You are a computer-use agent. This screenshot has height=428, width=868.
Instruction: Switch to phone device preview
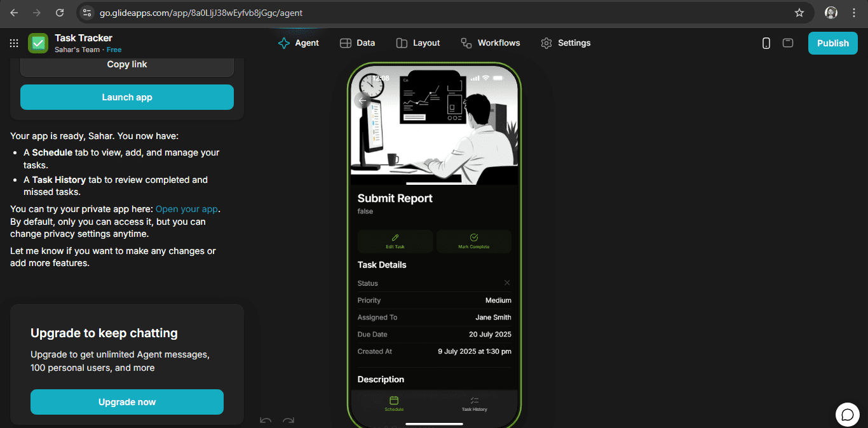point(766,43)
